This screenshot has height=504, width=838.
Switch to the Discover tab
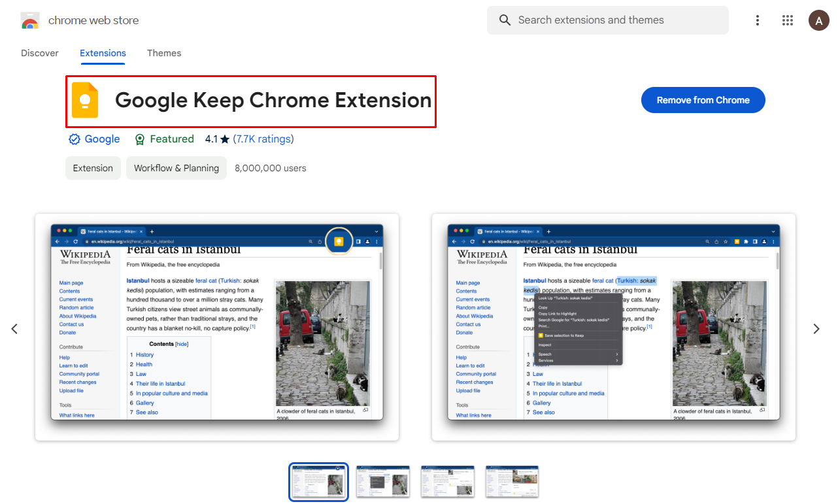pyautogui.click(x=39, y=53)
